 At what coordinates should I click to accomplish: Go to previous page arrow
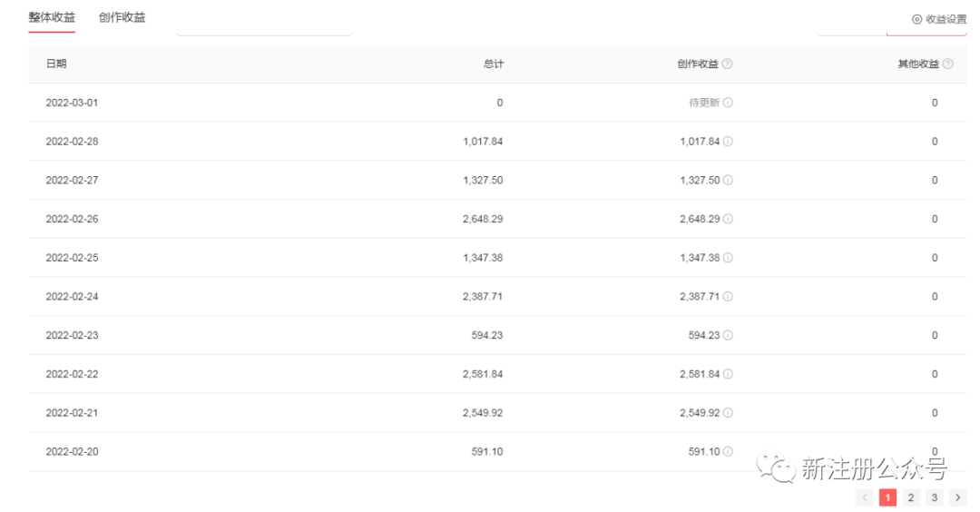point(866,497)
